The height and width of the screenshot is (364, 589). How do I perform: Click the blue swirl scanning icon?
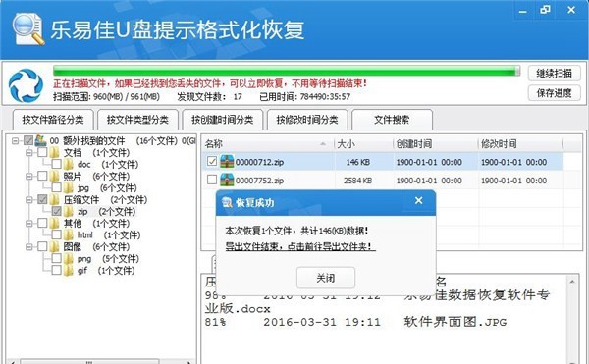(x=26, y=85)
